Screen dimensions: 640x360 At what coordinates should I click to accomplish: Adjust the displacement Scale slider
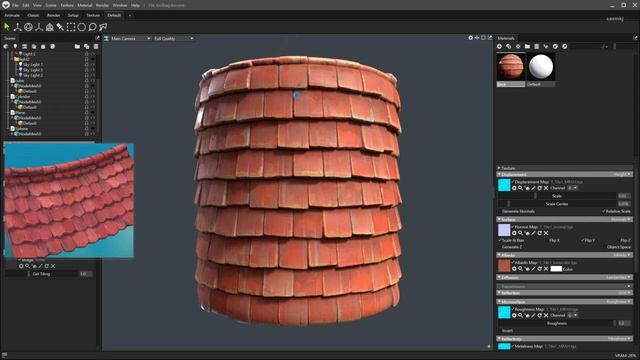click(557, 196)
